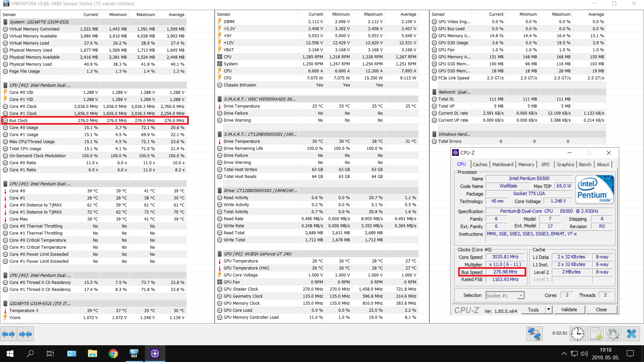Select the Vcore row in left panel
This screenshot has height=362, width=644.
tap(94, 318)
